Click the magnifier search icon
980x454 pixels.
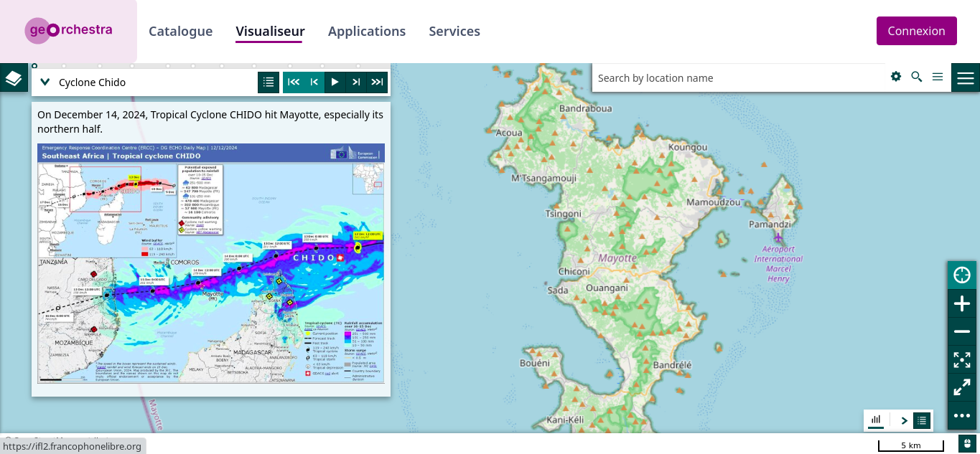coord(917,77)
